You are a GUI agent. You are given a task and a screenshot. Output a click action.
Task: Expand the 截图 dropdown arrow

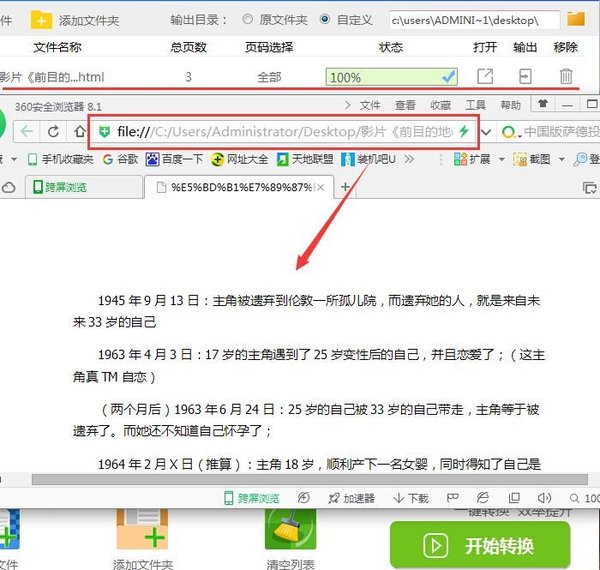(x=562, y=160)
